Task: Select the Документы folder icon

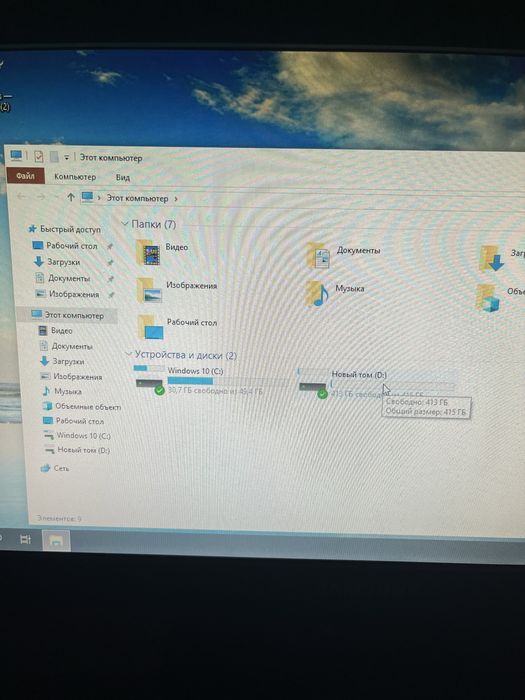Action: click(318, 256)
